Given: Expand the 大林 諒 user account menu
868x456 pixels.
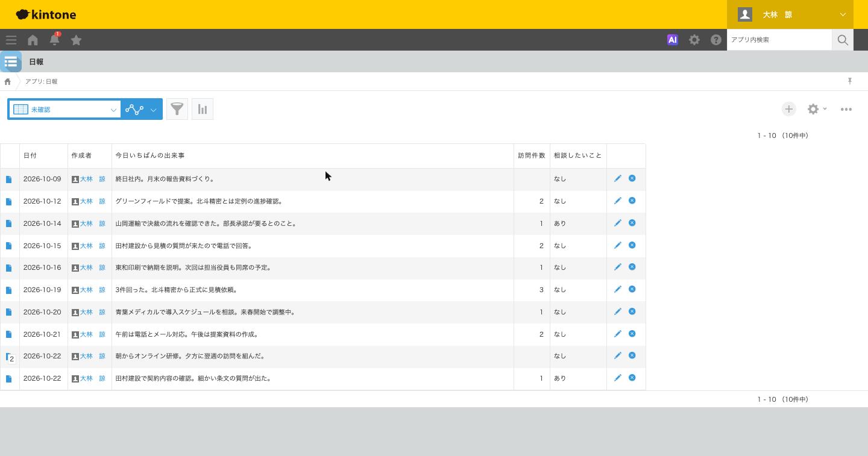Looking at the screenshot, I should [790, 14].
